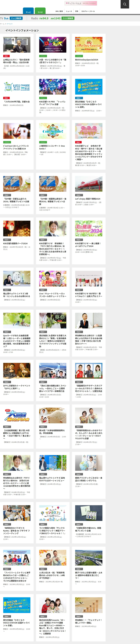The width and height of the screenshot is (140, 644).
Task: Open 「生中継!祇園祭山鉾巡行・後祭2024」 title link
Action: (x=53, y=201)
